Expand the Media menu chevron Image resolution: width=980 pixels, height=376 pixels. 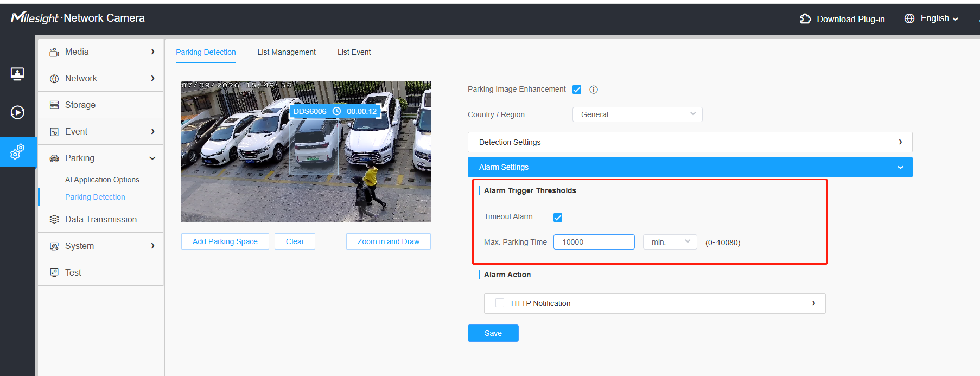pyautogui.click(x=152, y=52)
